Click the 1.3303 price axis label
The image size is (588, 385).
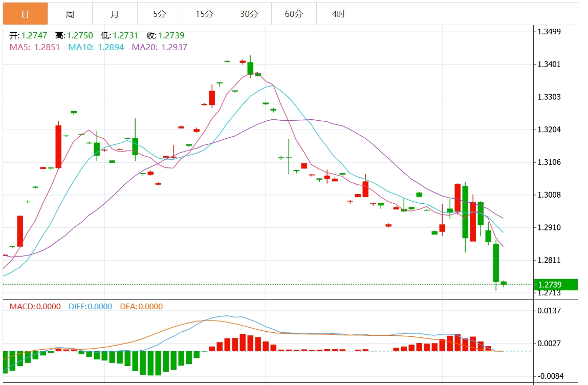pos(550,97)
